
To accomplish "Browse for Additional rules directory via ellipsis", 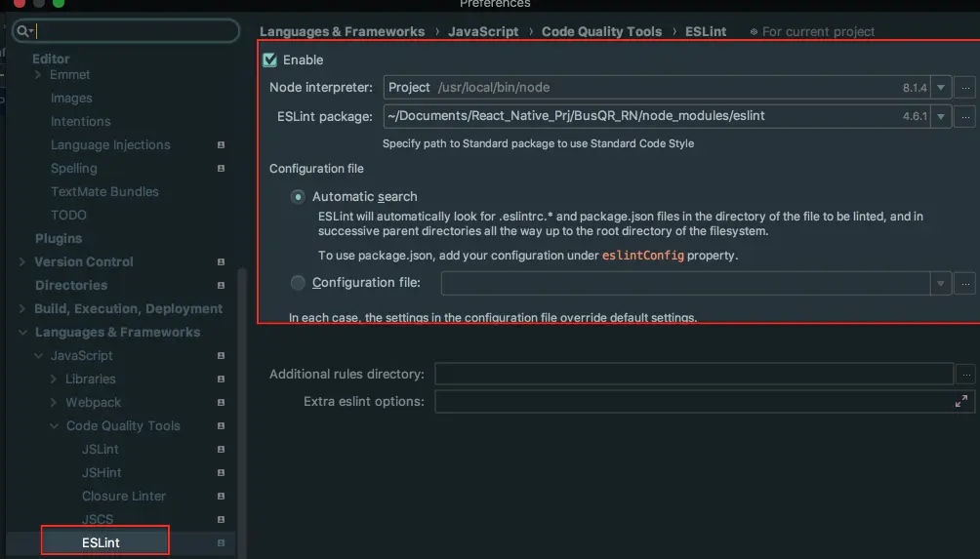I will [x=966, y=374].
